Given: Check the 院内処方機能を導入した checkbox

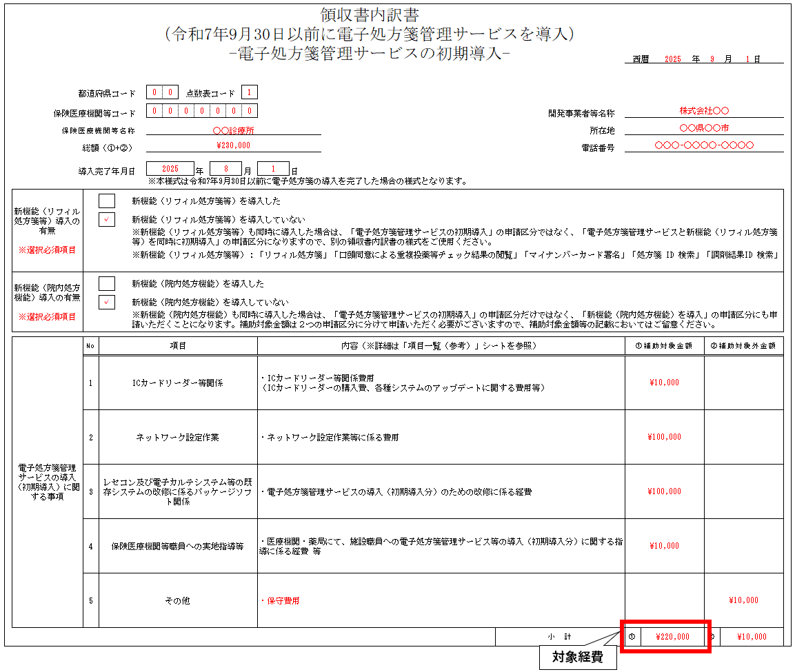Looking at the screenshot, I should tap(107, 283).
